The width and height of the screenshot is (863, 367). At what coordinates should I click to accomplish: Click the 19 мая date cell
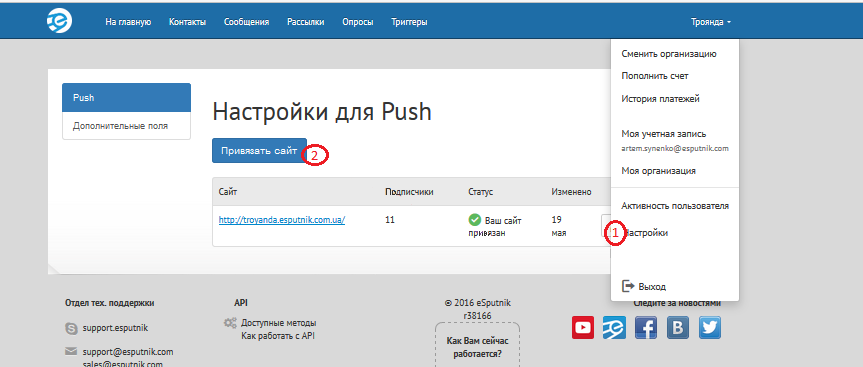point(559,226)
